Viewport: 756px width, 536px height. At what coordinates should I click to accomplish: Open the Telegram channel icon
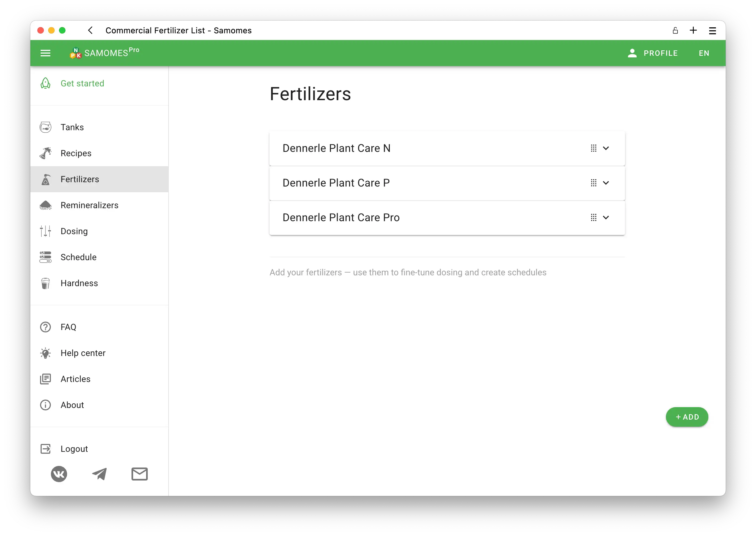tap(99, 474)
